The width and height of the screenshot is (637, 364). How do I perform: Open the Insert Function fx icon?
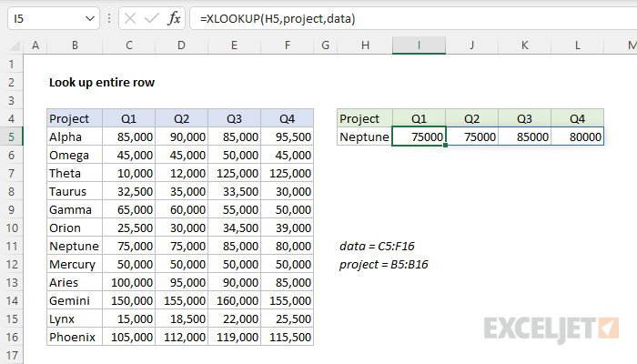tap(174, 18)
